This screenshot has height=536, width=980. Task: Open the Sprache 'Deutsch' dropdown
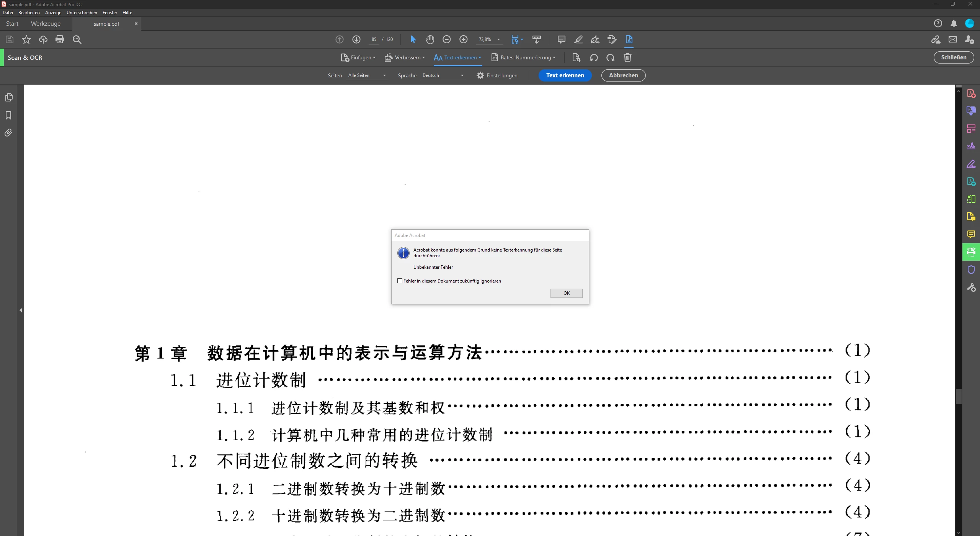point(443,75)
